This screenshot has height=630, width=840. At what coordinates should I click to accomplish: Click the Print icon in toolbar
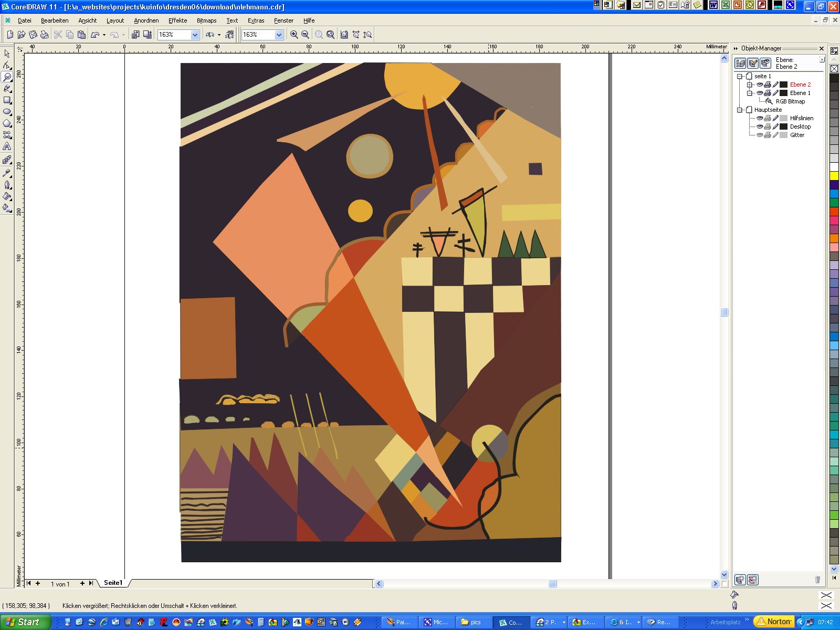(x=45, y=35)
